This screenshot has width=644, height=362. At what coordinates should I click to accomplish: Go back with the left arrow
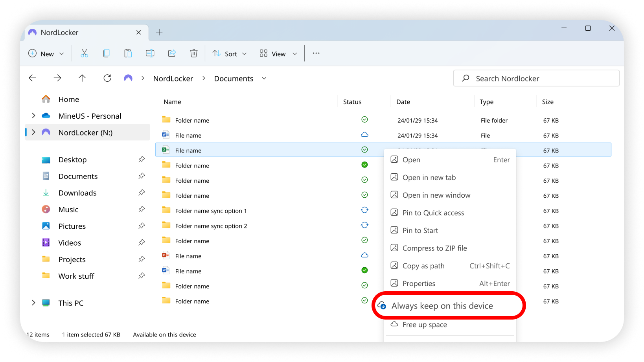click(x=32, y=78)
